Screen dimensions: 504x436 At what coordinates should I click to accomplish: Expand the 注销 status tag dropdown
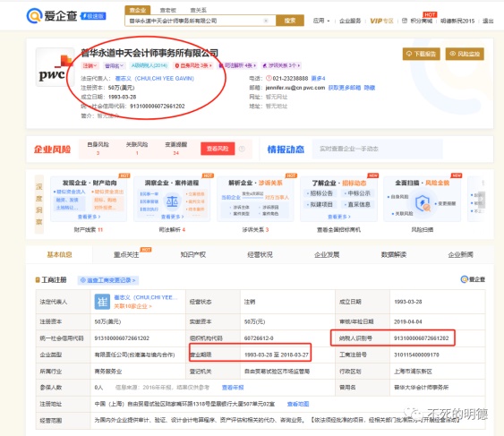[90, 65]
